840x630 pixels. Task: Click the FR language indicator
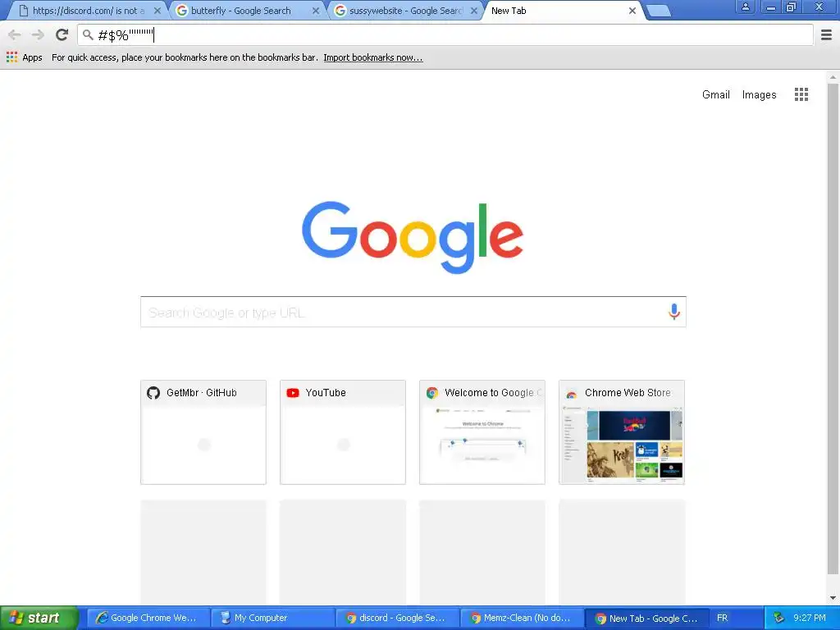point(722,618)
